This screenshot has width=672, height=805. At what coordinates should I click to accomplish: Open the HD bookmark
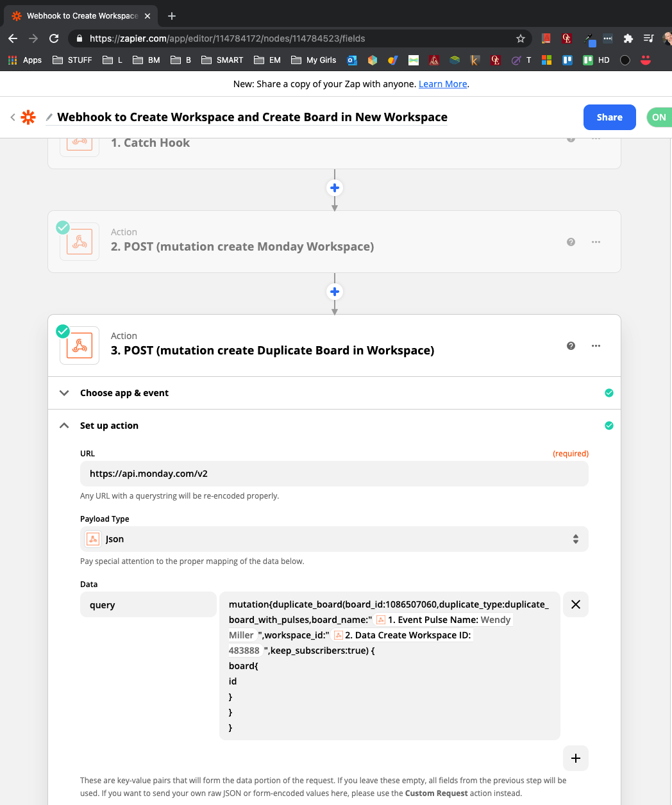(x=596, y=60)
